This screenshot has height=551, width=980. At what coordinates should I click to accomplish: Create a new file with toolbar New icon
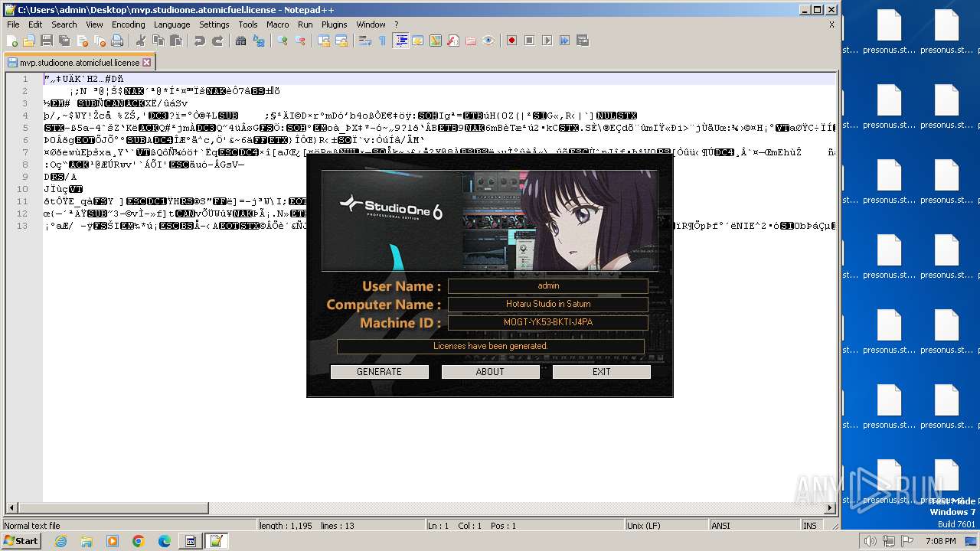(12, 41)
